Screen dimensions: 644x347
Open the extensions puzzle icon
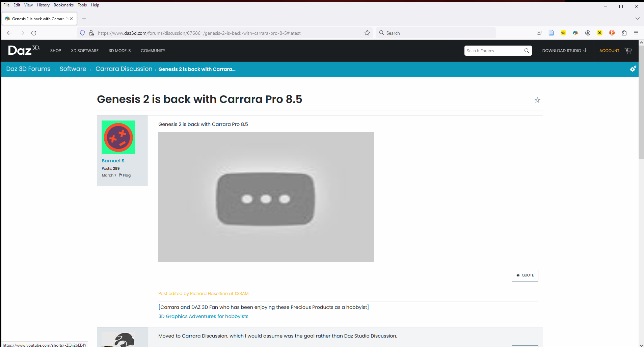coord(624,33)
